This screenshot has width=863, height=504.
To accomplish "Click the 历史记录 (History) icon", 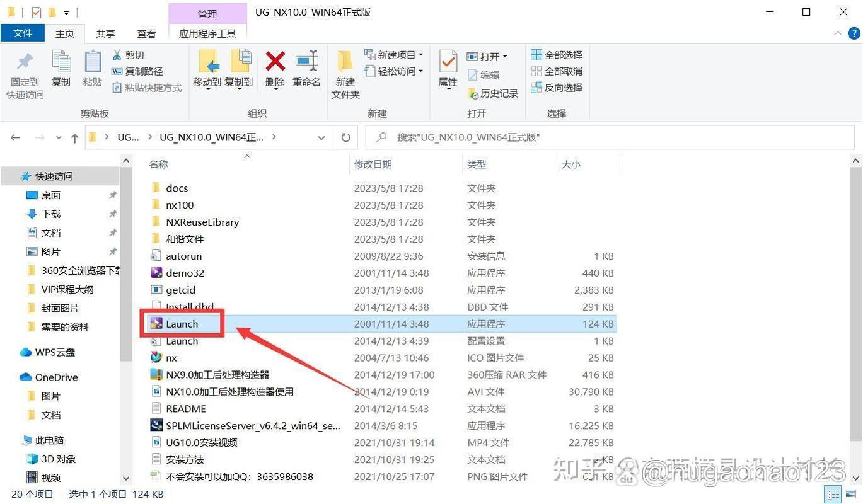I will [473, 93].
